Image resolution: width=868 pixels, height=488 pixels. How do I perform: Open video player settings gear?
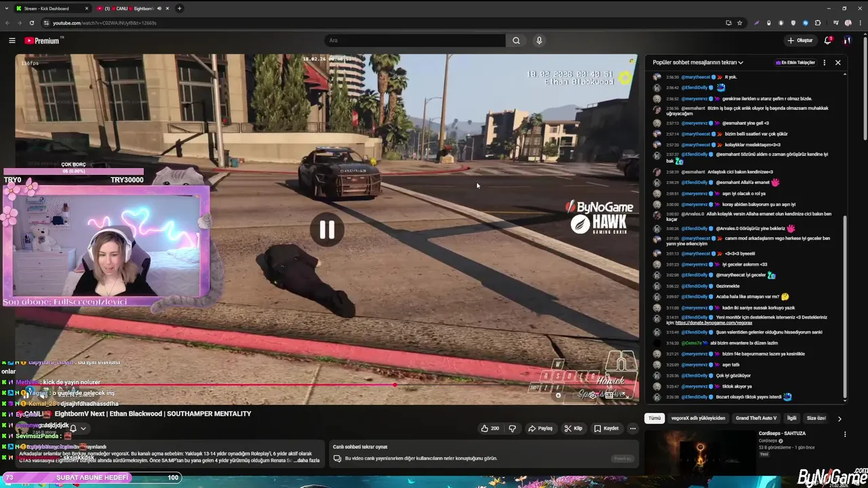tap(592, 394)
